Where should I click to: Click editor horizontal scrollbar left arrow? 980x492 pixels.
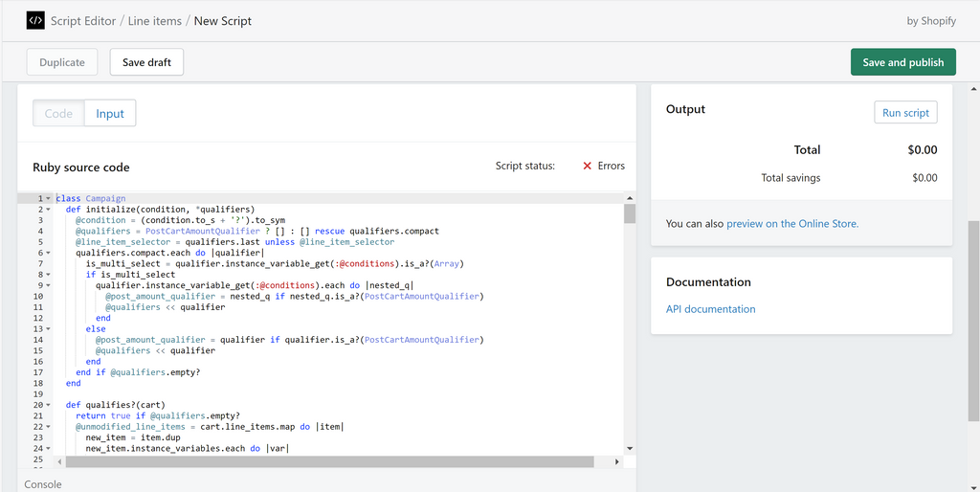pyautogui.click(x=60, y=461)
